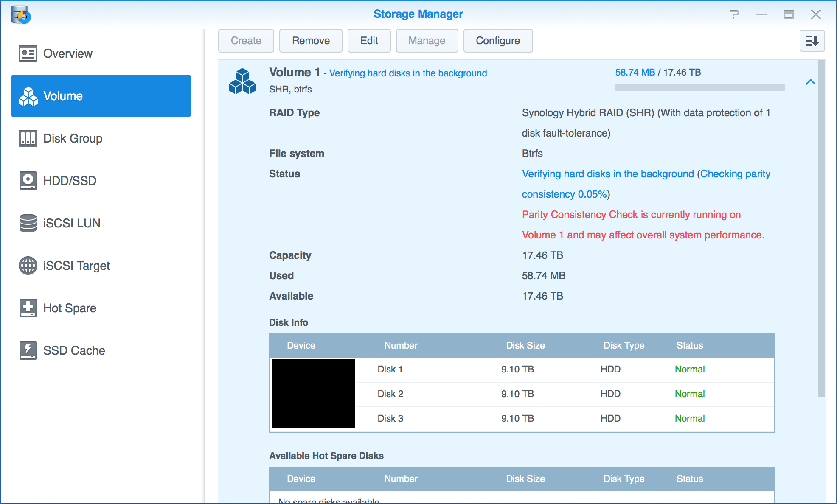Open the Overview section

(101, 53)
